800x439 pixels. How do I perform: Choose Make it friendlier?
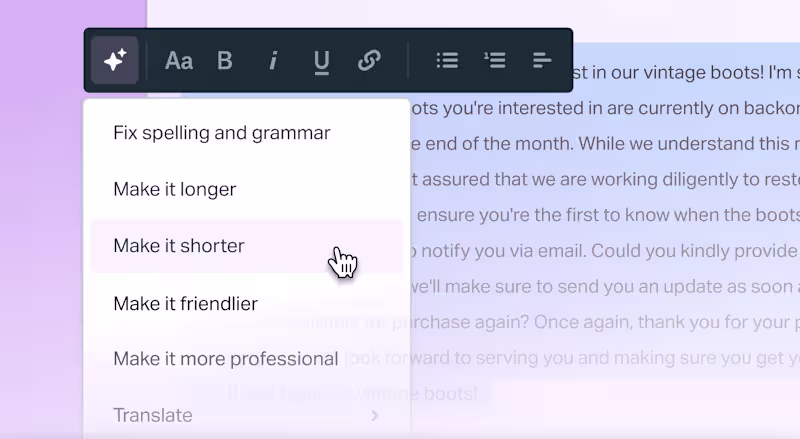[247, 304]
